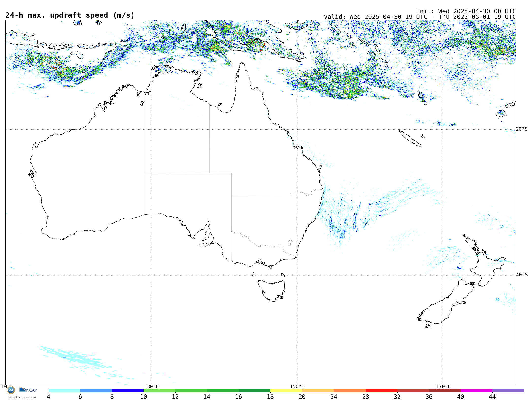532x400 pixels.
Task: Click the colorbar tick label '44'
Action: pos(492,397)
